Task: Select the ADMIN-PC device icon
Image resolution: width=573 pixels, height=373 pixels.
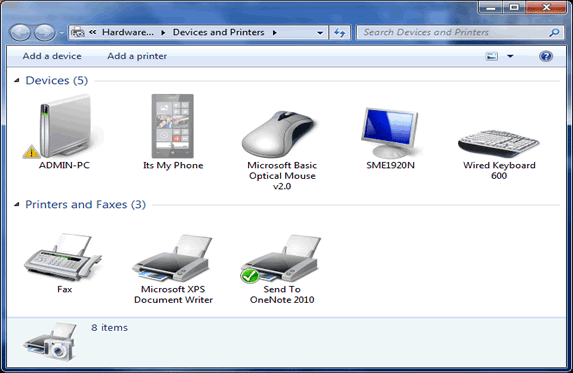Action: 64,126
